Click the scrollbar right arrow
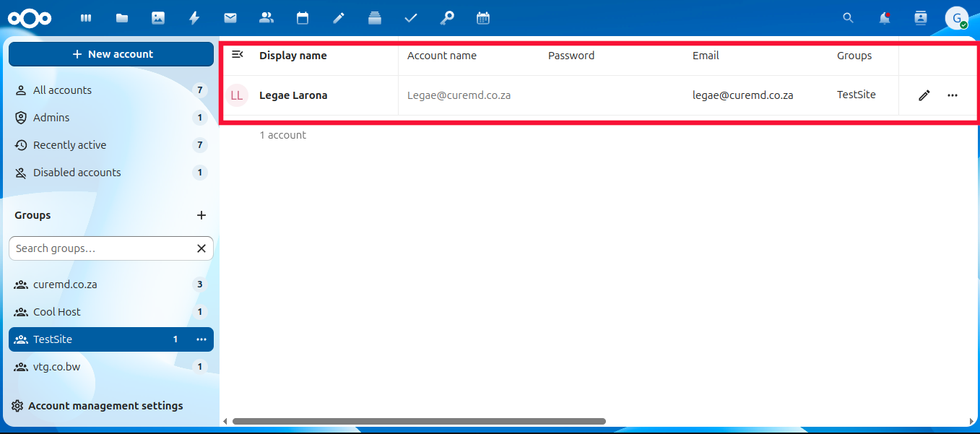Viewport: 980px width, 434px height. 973,421
